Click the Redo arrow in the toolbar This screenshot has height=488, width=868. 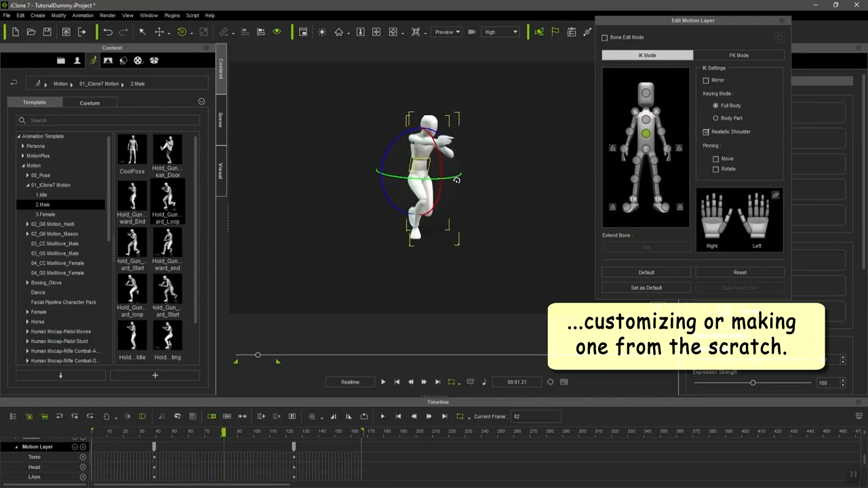click(x=123, y=32)
